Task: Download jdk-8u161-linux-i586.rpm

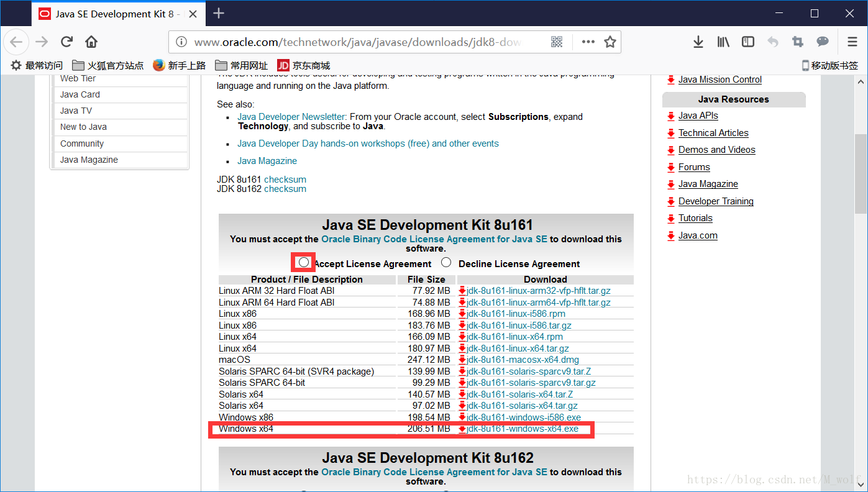Action: [516, 314]
